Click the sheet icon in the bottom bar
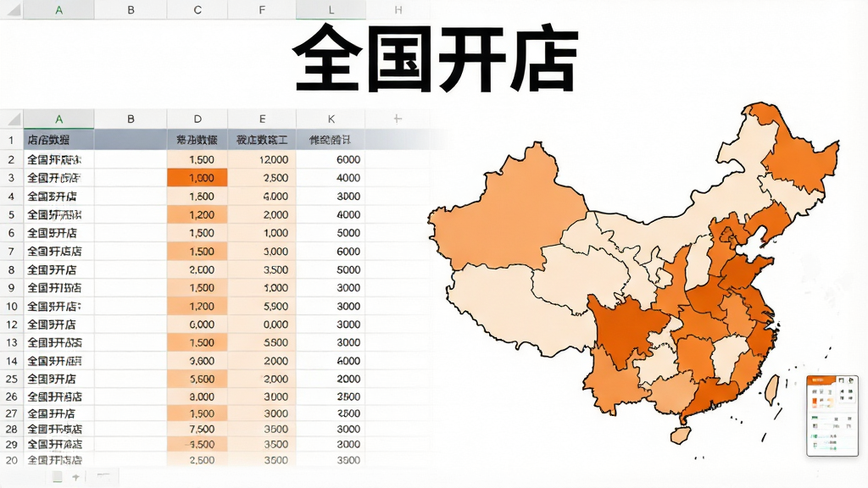Viewport: 868px width, 488px height. [57, 476]
